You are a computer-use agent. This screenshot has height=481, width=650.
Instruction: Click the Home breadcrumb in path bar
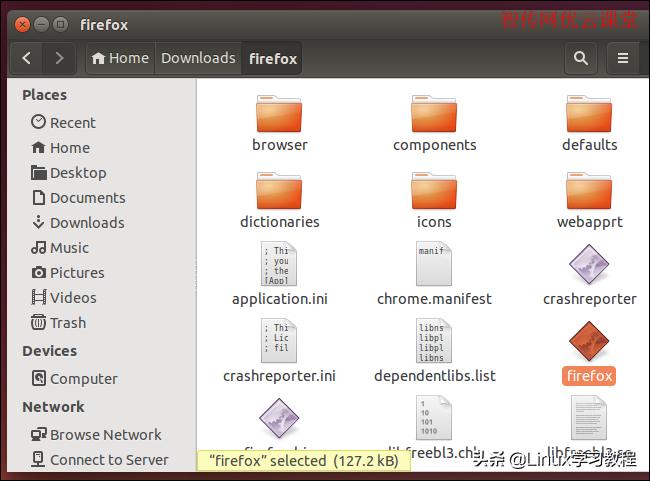pos(120,58)
